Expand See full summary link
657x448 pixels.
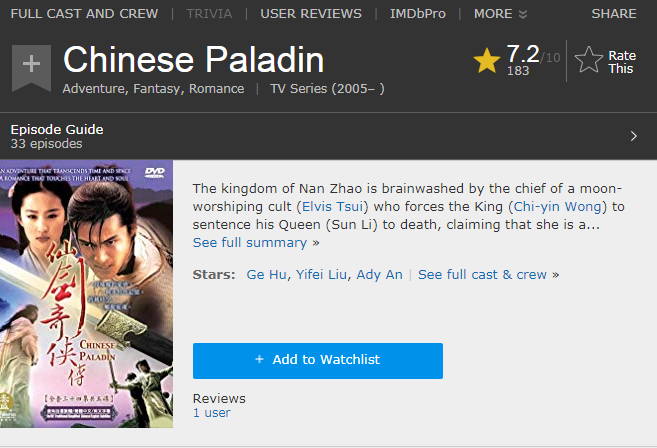click(250, 243)
